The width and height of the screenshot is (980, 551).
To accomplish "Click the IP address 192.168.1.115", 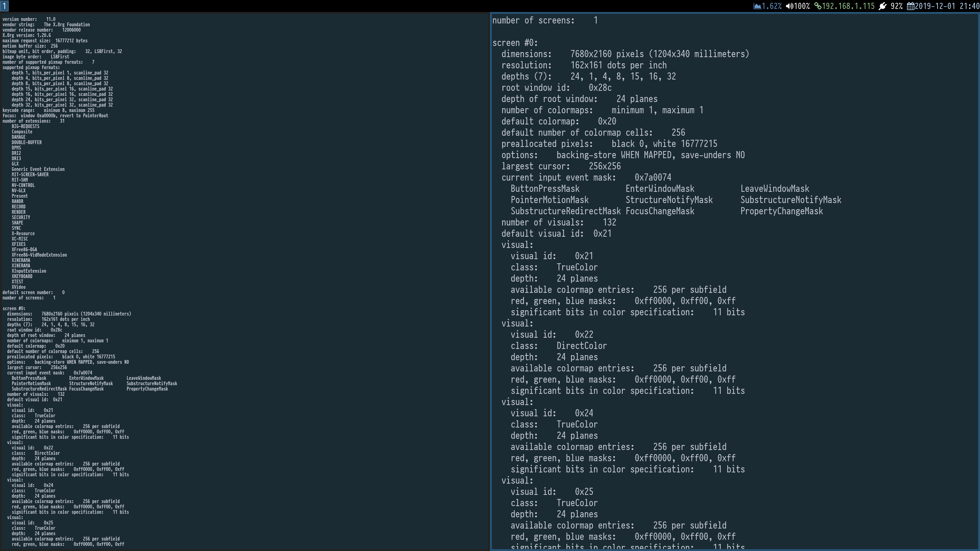I will (848, 6).
